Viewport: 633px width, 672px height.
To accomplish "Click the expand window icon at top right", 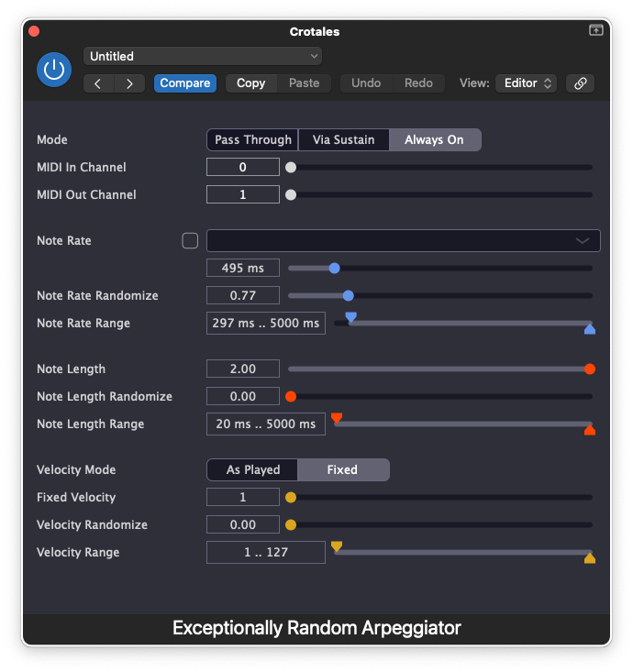I will [x=595, y=30].
